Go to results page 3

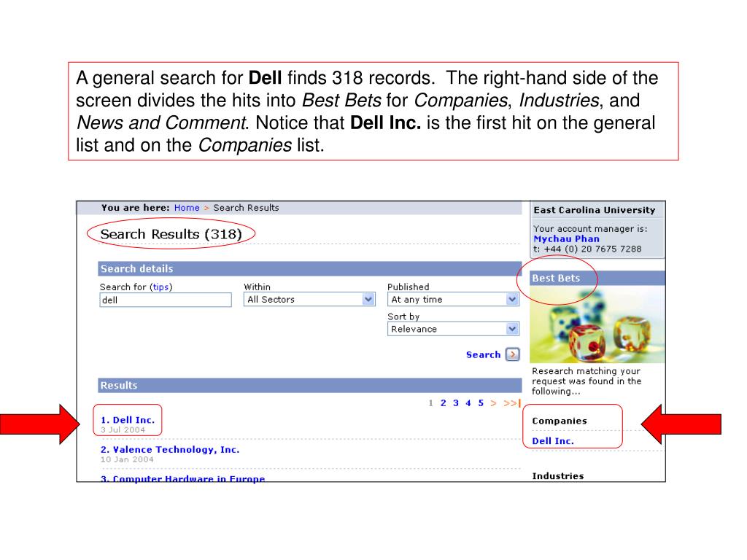point(455,403)
